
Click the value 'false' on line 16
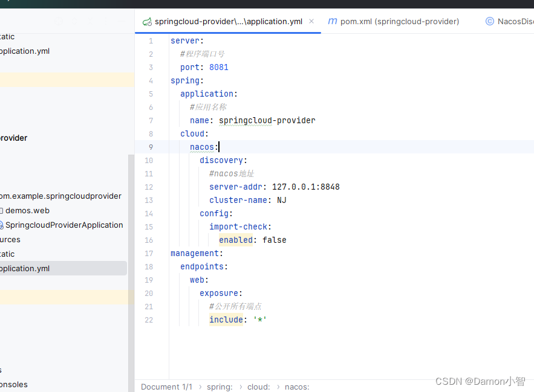pos(274,240)
